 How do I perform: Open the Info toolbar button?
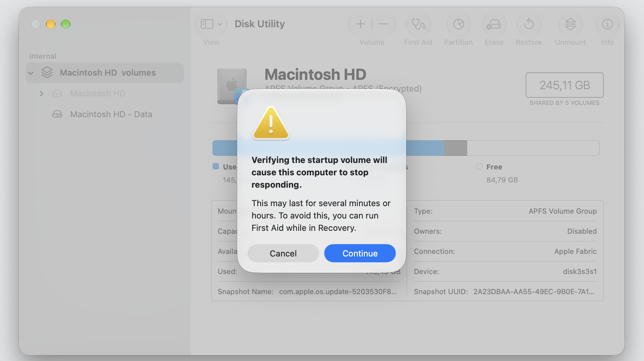click(x=607, y=24)
